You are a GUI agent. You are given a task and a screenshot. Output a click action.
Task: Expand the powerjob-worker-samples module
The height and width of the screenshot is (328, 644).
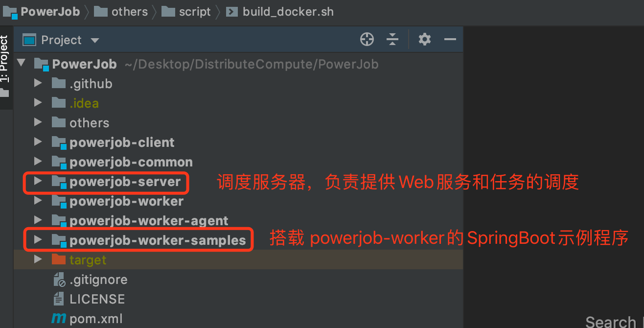point(38,240)
